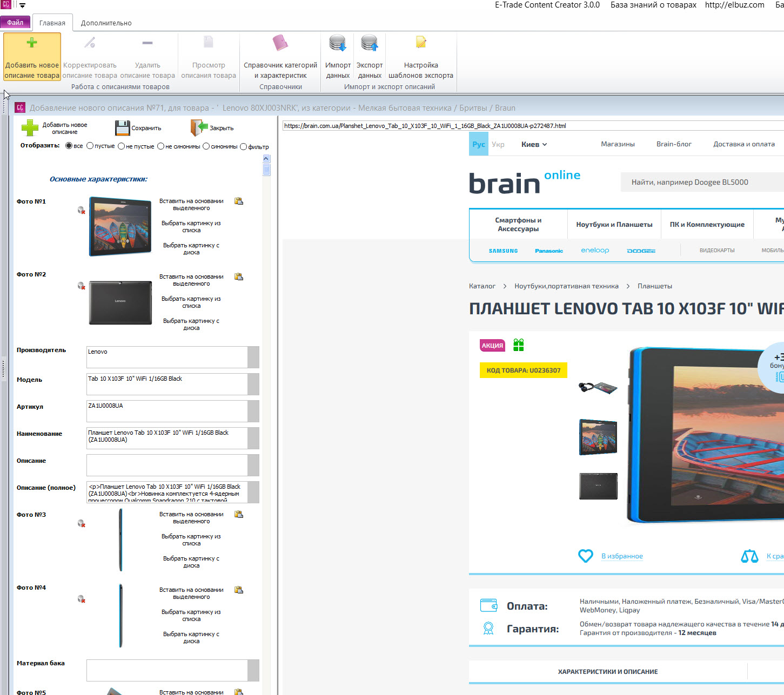Click the Import data ribbon icon
This screenshot has width=784, height=695.
tap(338, 43)
